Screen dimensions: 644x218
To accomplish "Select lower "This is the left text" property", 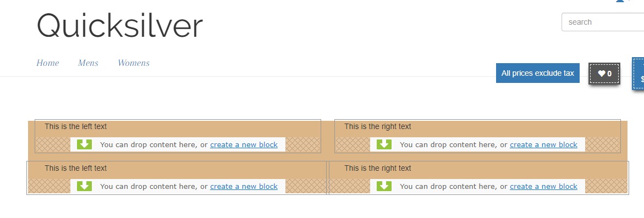I will click(75, 169).
